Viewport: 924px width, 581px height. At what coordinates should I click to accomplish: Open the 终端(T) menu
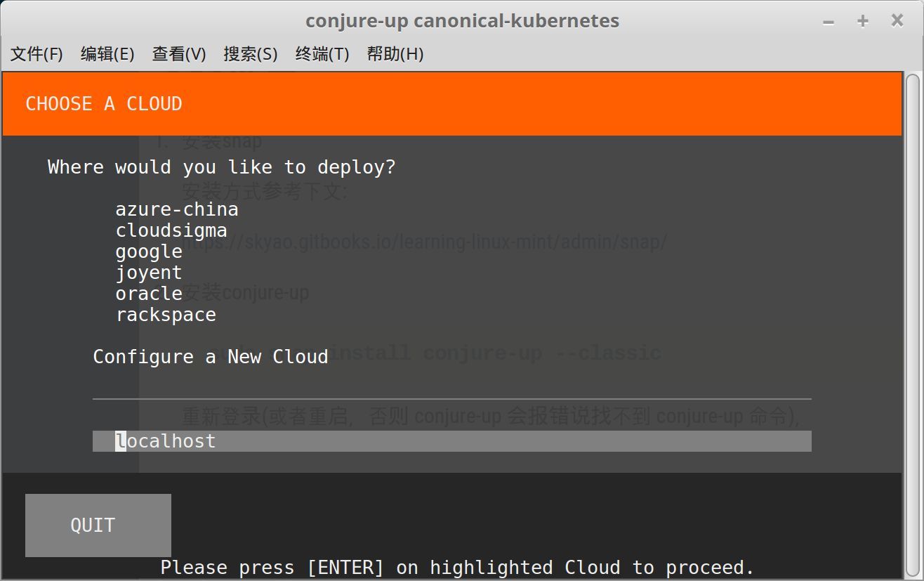[x=322, y=54]
